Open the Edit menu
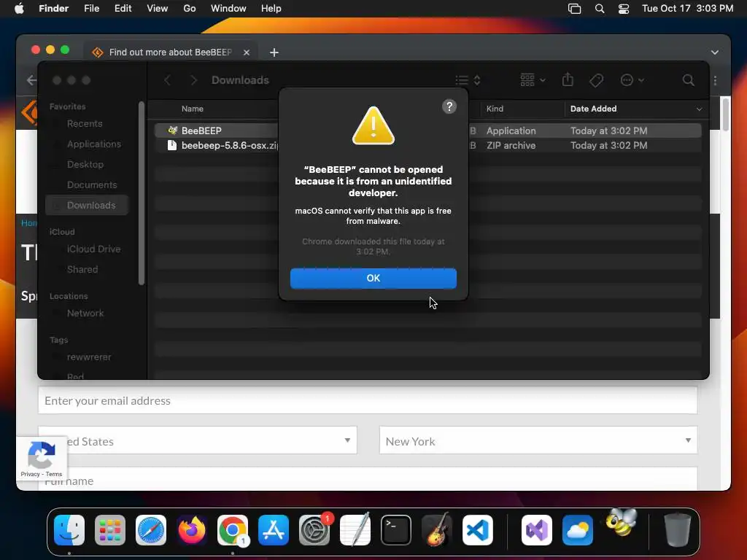747x560 pixels. 123,9
